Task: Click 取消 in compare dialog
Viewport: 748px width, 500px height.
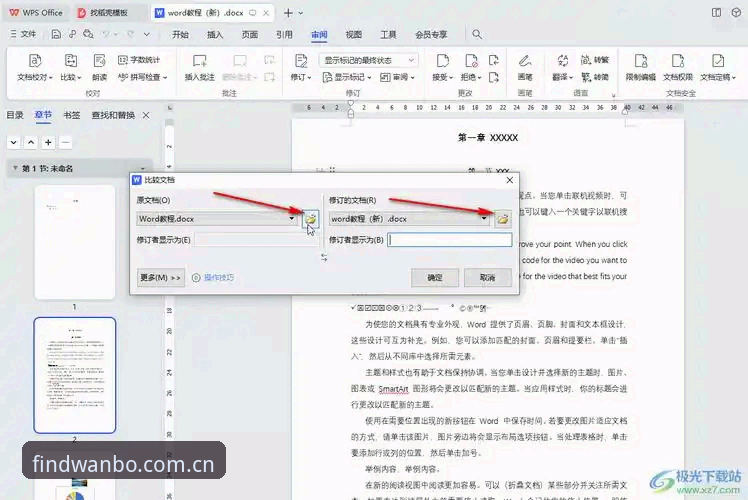Action: 487,277
